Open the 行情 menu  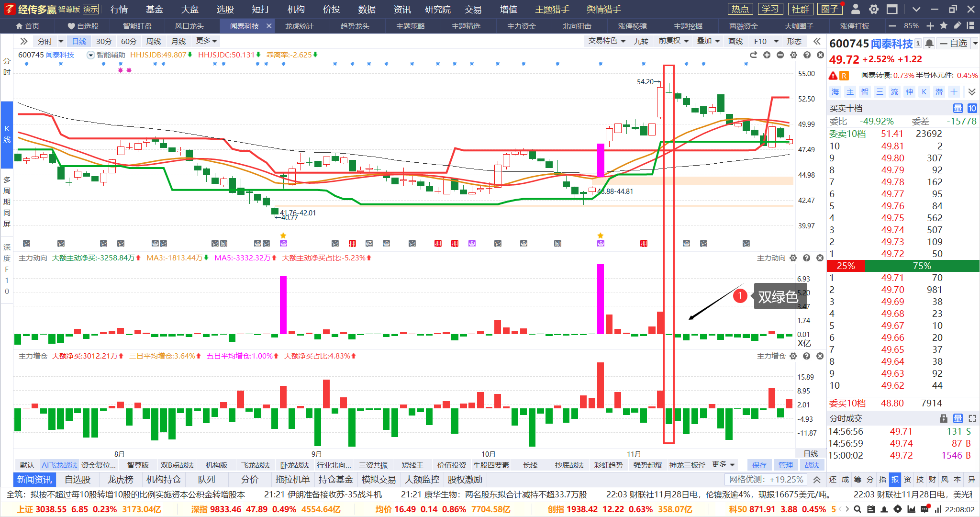click(119, 9)
